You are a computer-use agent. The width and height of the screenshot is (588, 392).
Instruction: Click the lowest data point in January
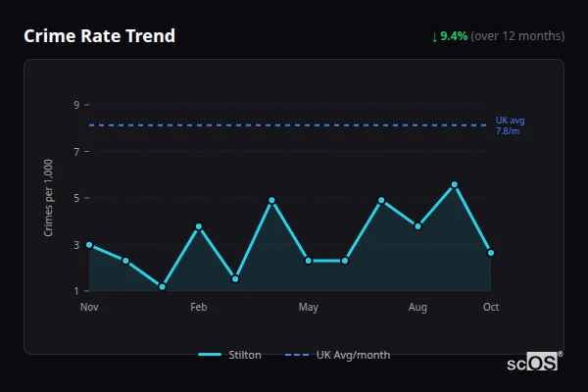coord(162,287)
